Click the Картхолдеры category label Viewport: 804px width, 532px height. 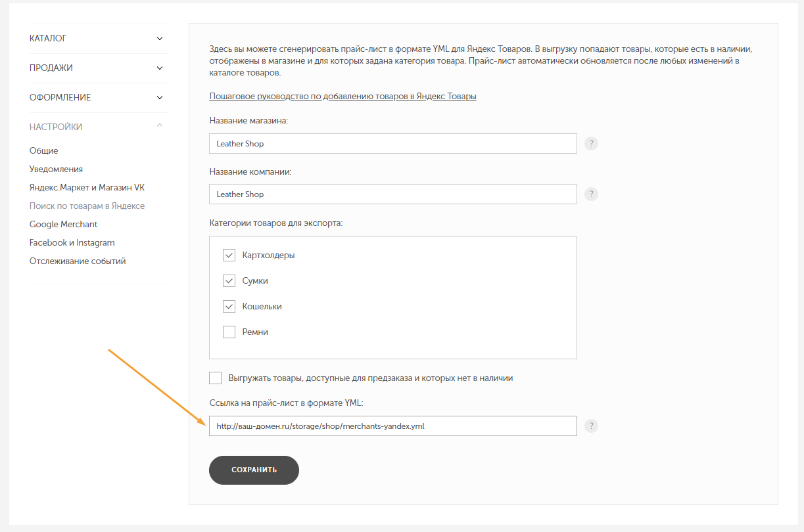[268, 255]
